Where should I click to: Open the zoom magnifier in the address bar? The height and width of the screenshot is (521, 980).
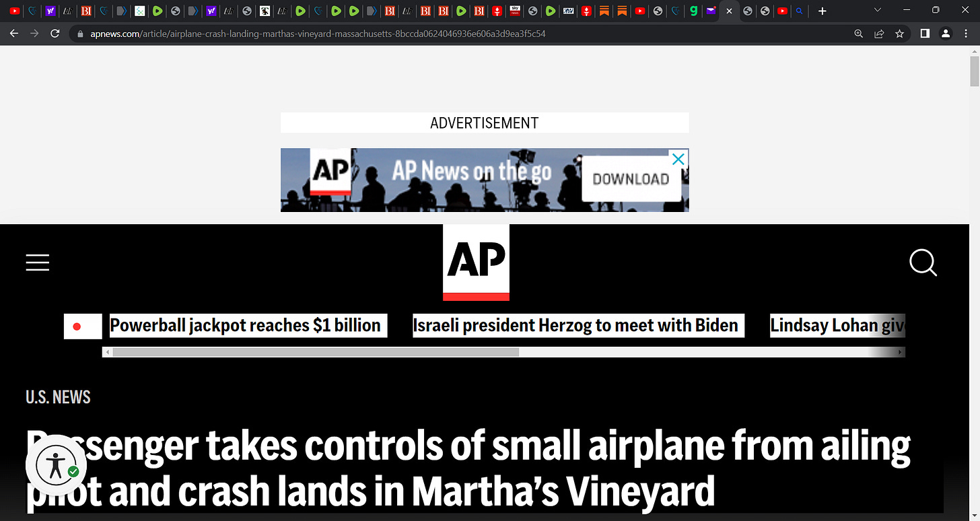point(858,34)
